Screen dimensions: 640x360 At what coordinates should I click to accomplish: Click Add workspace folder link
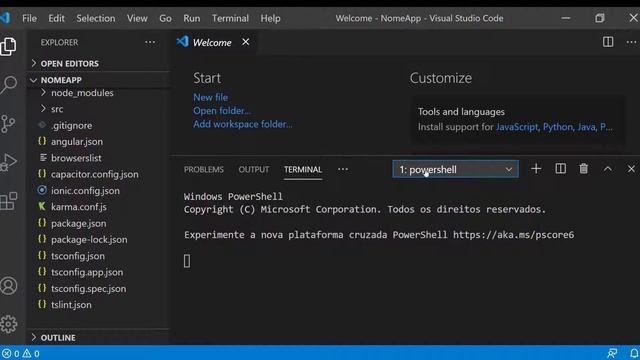coord(242,124)
